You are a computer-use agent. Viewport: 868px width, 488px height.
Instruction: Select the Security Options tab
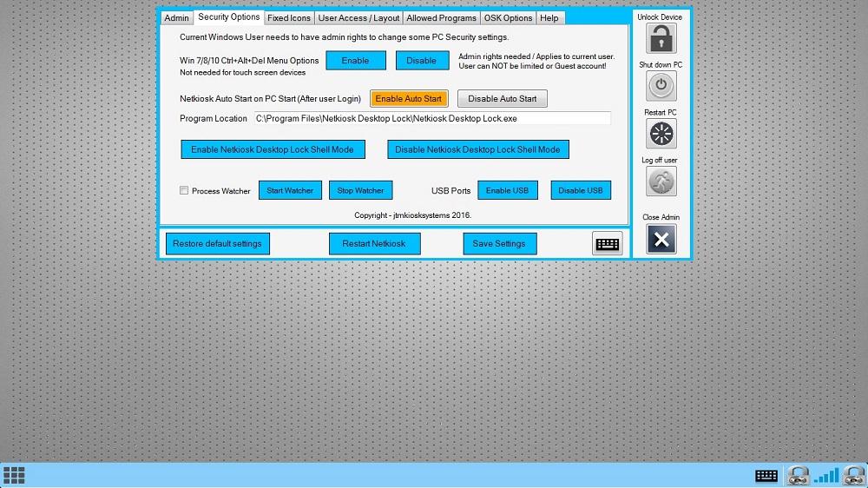[228, 17]
